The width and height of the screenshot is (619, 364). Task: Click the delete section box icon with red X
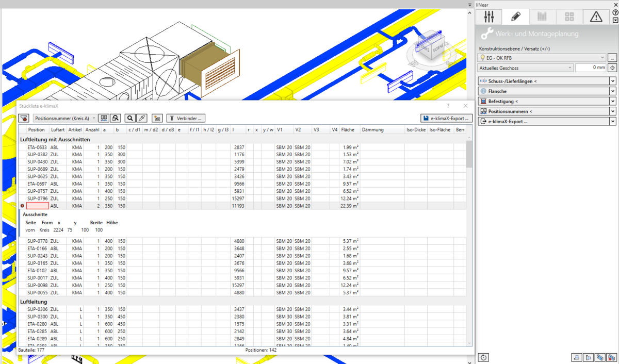tap(611, 357)
